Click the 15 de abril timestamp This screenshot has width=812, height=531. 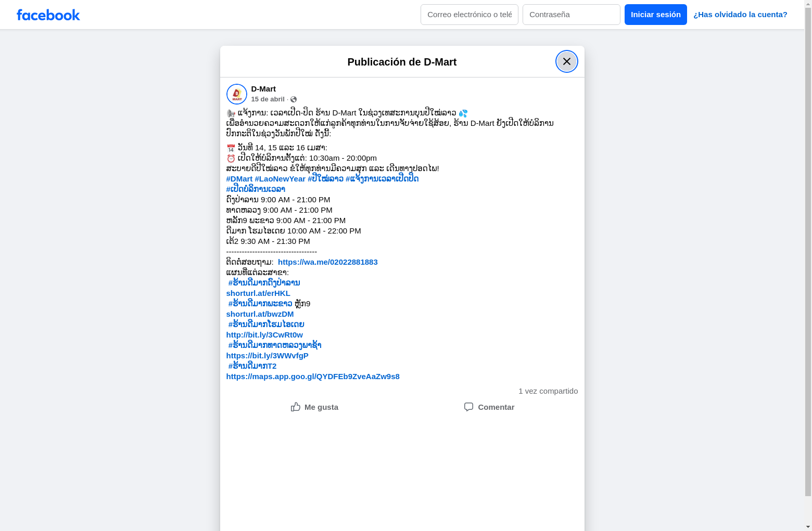point(268,99)
